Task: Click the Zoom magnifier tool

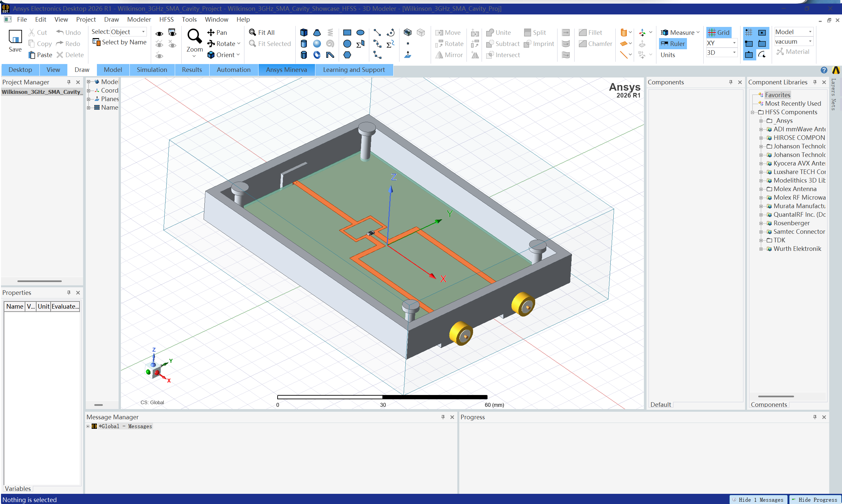Action: pyautogui.click(x=194, y=36)
